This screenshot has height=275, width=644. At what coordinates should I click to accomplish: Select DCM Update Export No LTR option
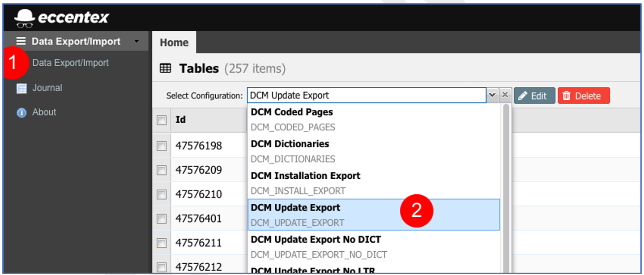point(374,269)
